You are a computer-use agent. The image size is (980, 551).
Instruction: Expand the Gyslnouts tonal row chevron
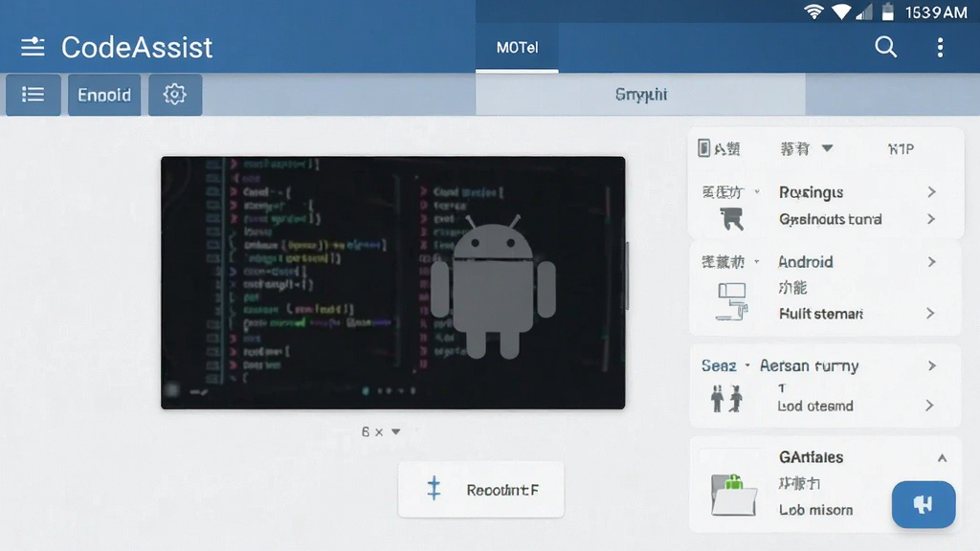click(931, 219)
